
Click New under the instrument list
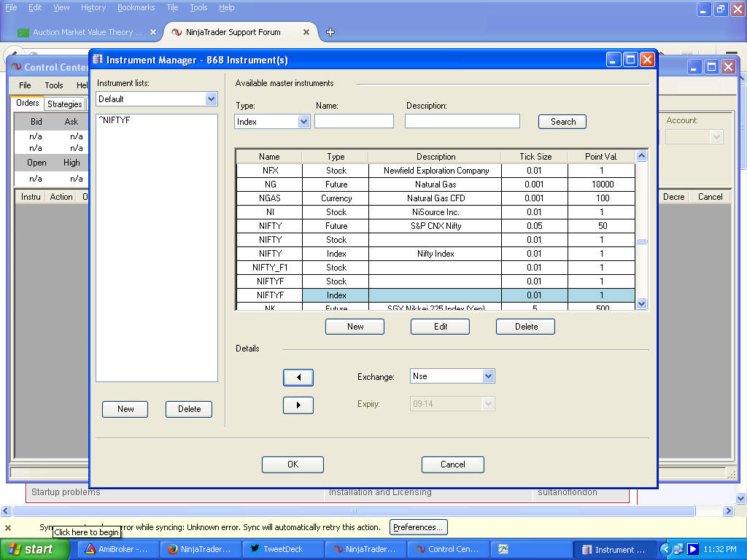pos(125,409)
